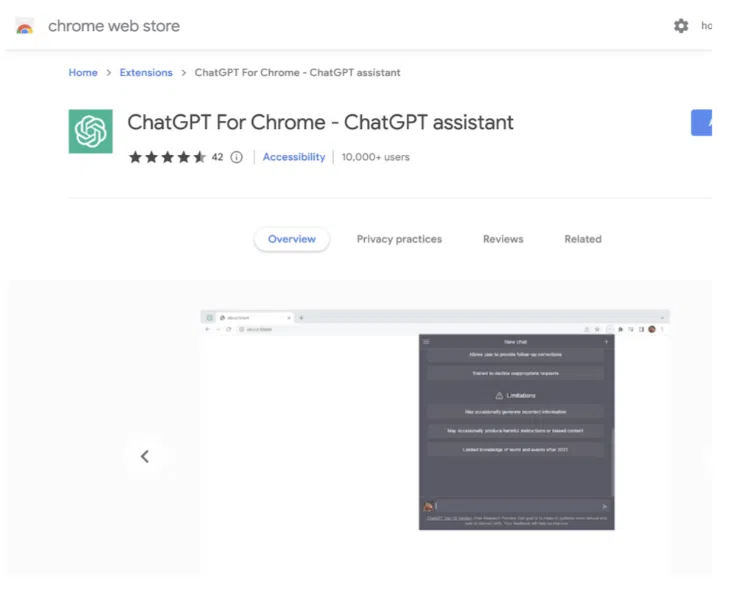The width and height of the screenshot is (738, 590).
Task: Go to previous screenshot with left arrow
Action: click(145, 456)
